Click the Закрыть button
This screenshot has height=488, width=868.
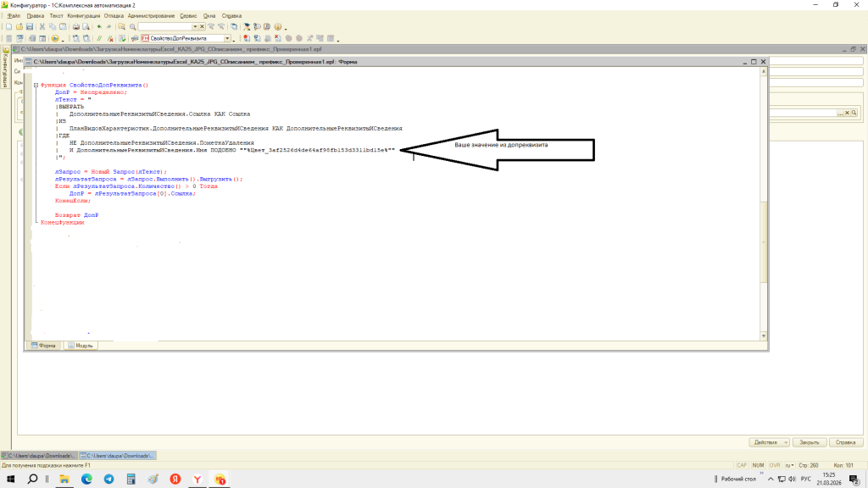(x=810, y=442)
